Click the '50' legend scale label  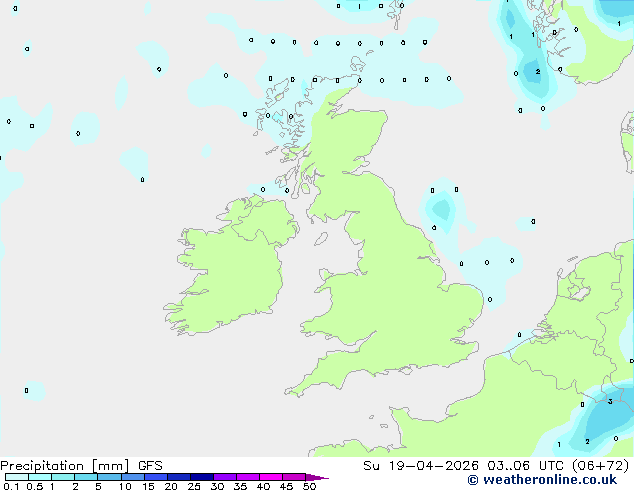tap(309, 486)
